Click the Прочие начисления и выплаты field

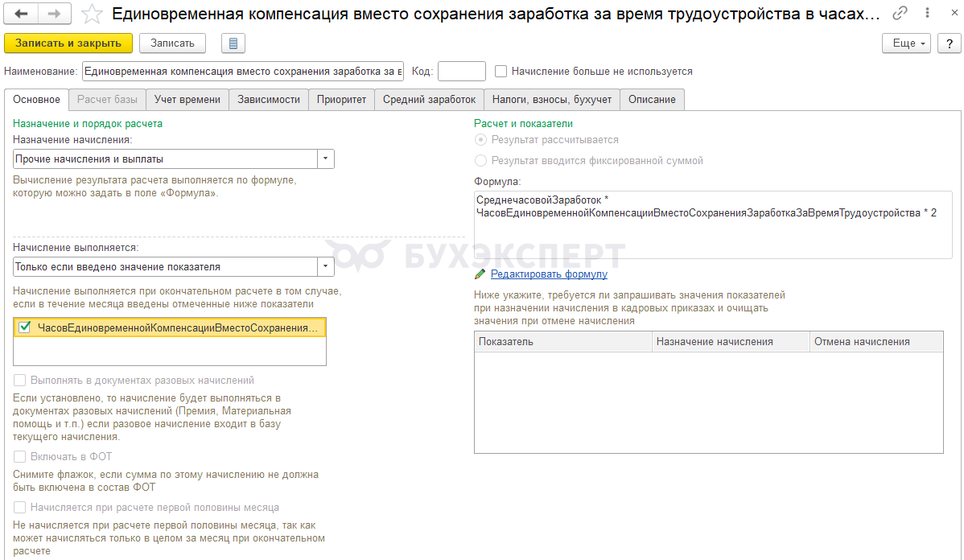tap(165, 159)
